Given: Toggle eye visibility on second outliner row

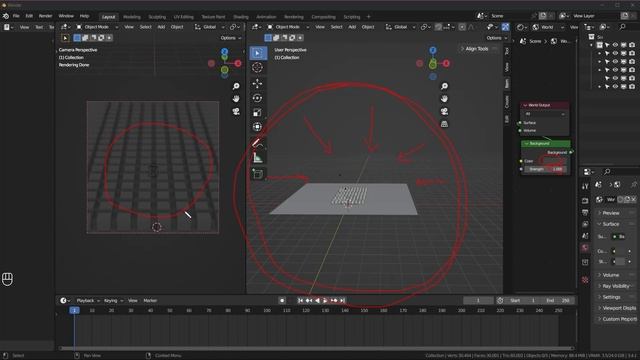Looking at the screenshot, I should click(x=615, y=53).
